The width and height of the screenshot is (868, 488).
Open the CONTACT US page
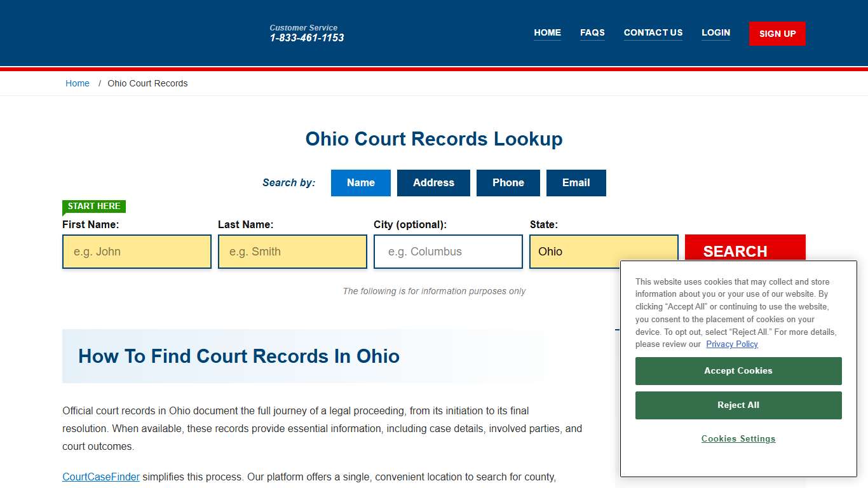[653, 32]
